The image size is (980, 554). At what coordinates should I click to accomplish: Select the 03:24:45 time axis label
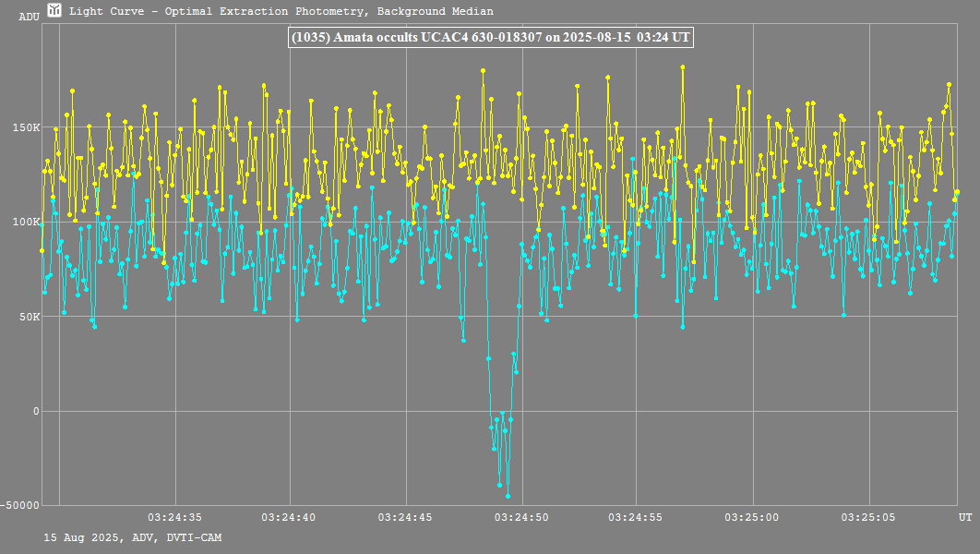(405, 517)
